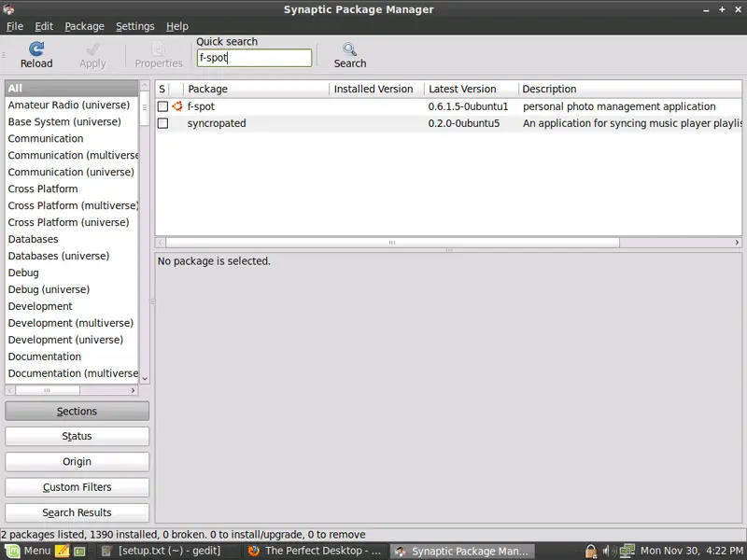Click version 0.6.1.5-0ubuntu1 in the list
747x560 pixels.
pyautogui.click(x=468, y=106)
